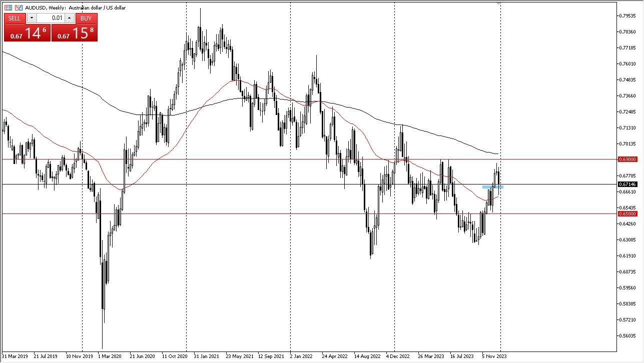
Task: Click the BUY button
Action: 86,18
